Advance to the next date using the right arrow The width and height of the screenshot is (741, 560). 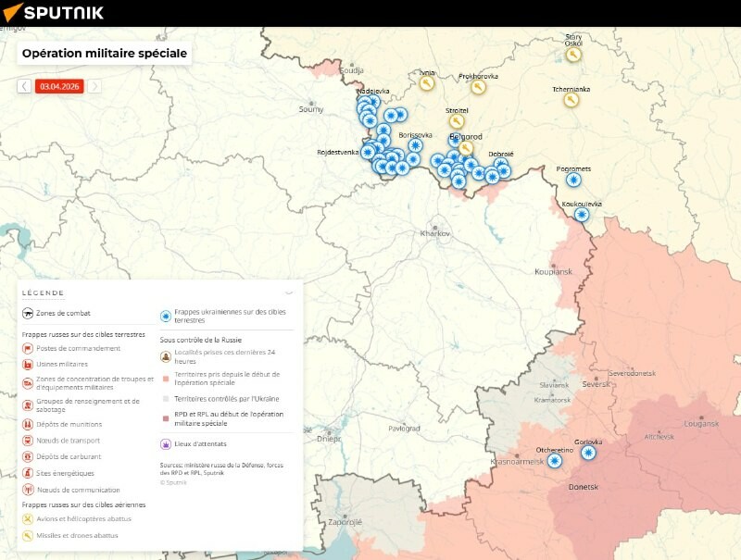click(x=94, y=86)
